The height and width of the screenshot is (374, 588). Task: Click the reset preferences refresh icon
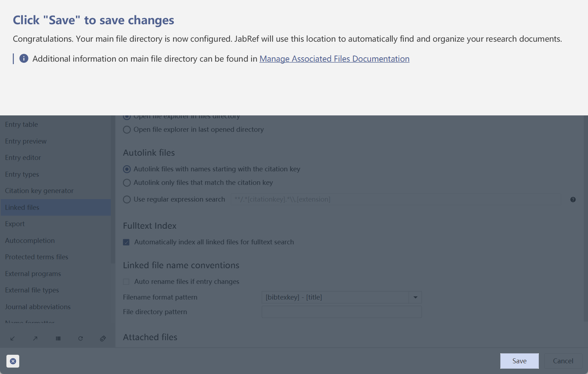(81, 338)
